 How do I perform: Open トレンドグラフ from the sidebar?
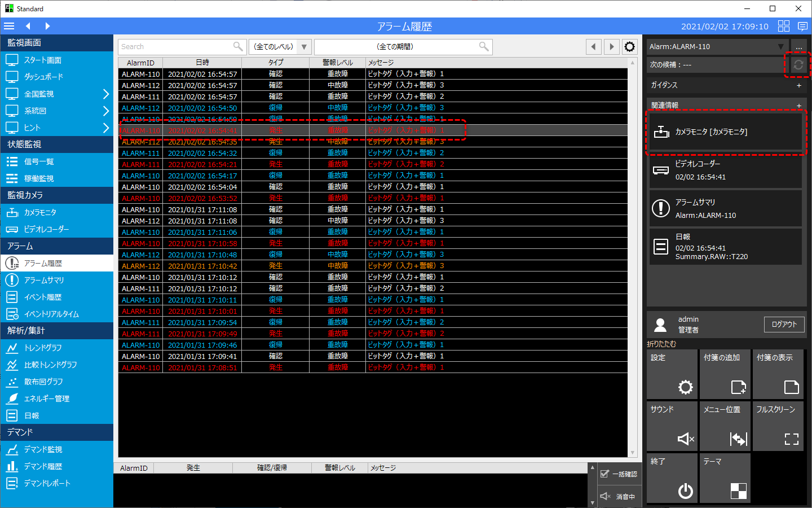point(43,348)
